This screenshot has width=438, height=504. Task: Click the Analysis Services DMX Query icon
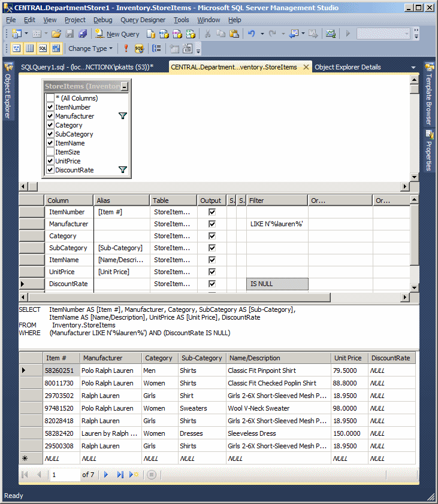click(x=177, y=34)
